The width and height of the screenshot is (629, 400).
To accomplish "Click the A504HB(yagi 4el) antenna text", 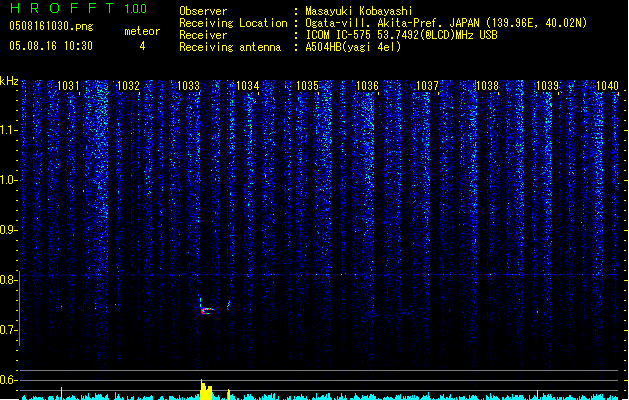I will point(353,47).
